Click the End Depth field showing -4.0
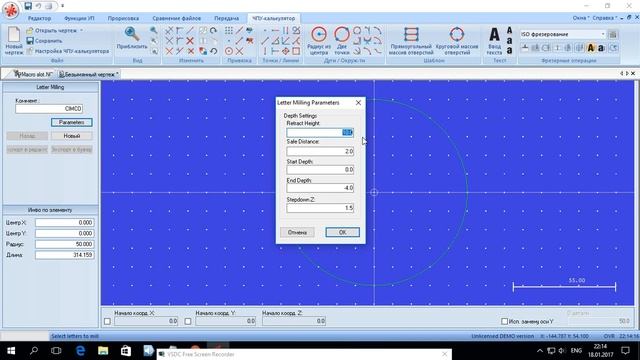The image size is (640, 360). click(320, 188)
